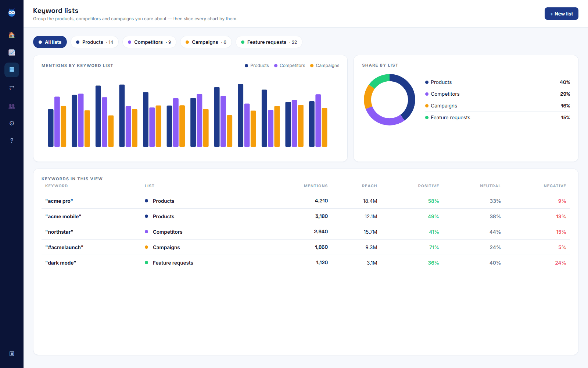Screen dimensions: 588x368
Task: Filter by the Feature requests list tab
Action: (x=269, y=42)
